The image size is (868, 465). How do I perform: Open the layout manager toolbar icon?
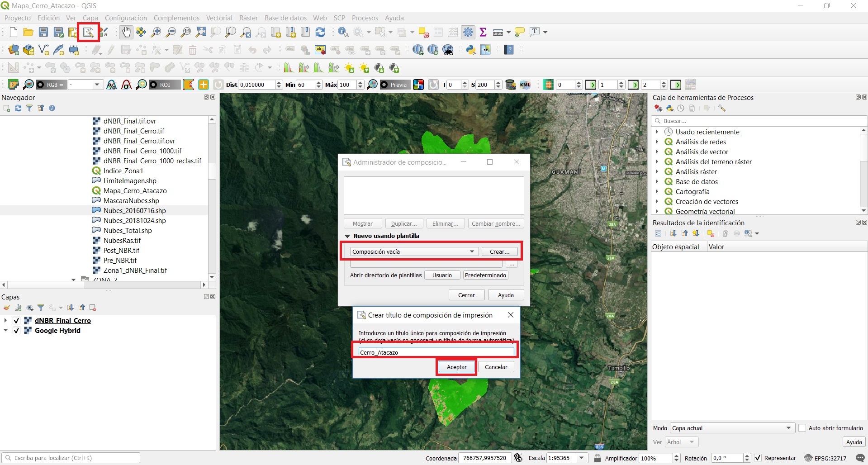88,32
